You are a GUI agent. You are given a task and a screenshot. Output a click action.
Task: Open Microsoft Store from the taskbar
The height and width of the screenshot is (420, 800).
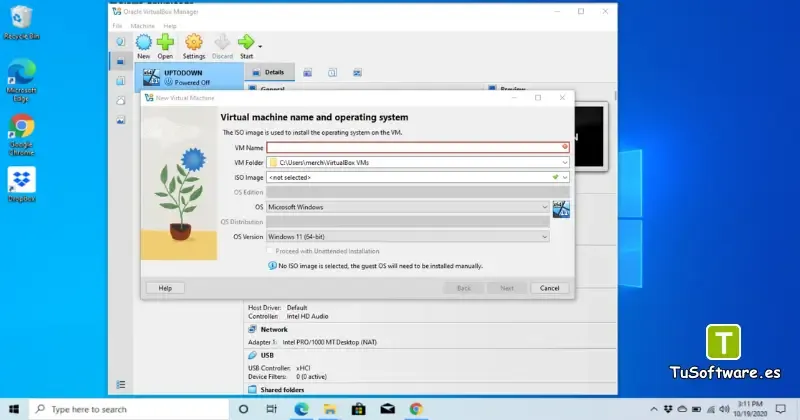359,409
